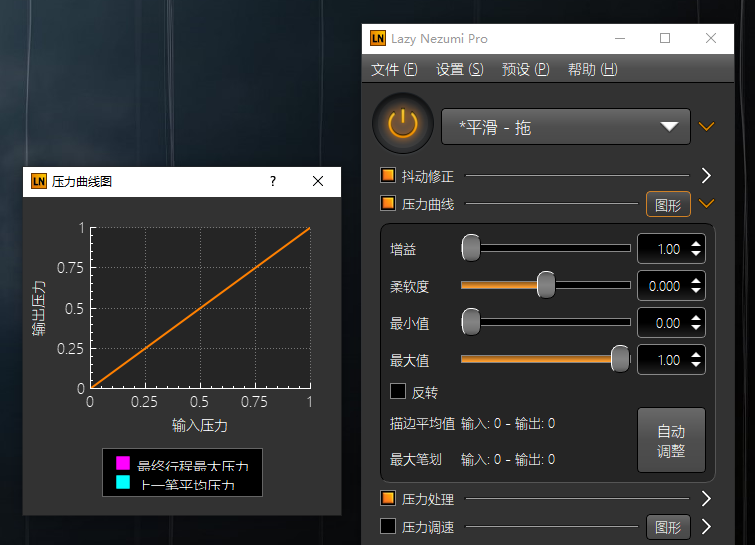The height and width of the screenshot is (545, 755).
Task: Click the 最小值 slider handle
Action: 471,322
